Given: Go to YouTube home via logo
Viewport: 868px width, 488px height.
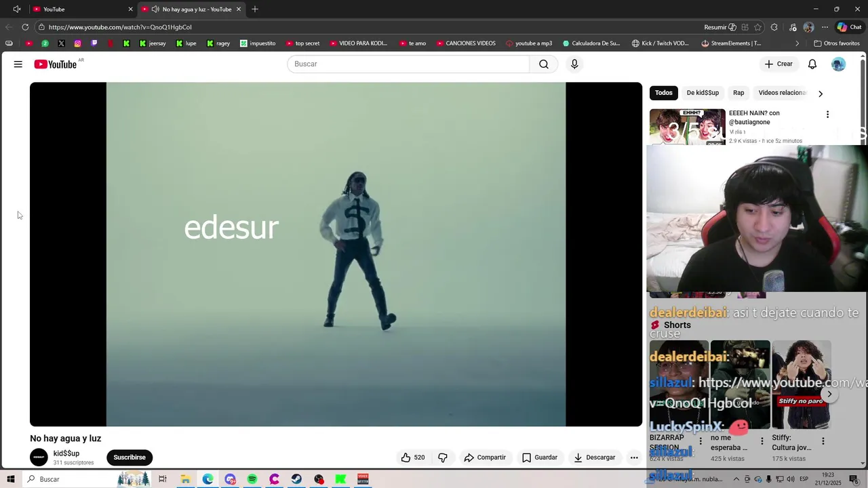Looking at the screenshot, I should point(56,64).
